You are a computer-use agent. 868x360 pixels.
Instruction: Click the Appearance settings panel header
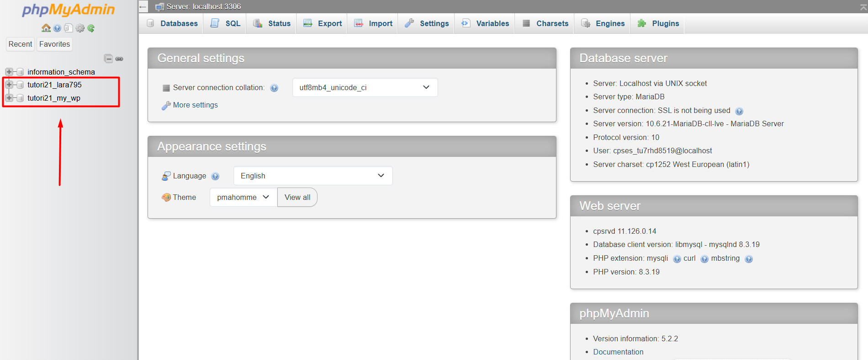[x=352, y=146]
